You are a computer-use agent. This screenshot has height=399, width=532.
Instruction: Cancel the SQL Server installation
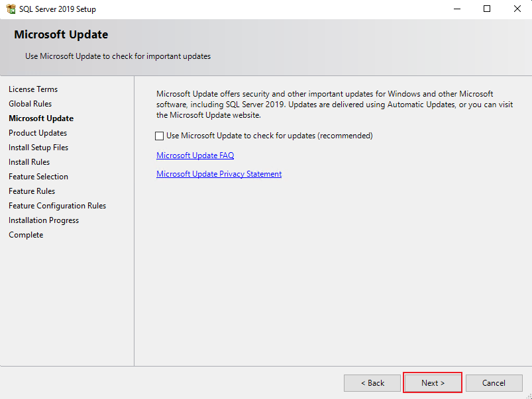tap(494, 382)
